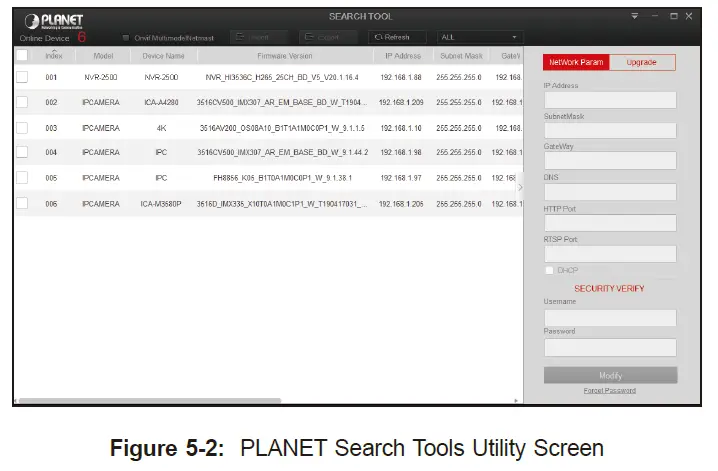Click the Model column header
718x471 pixels.
(103, 55)
